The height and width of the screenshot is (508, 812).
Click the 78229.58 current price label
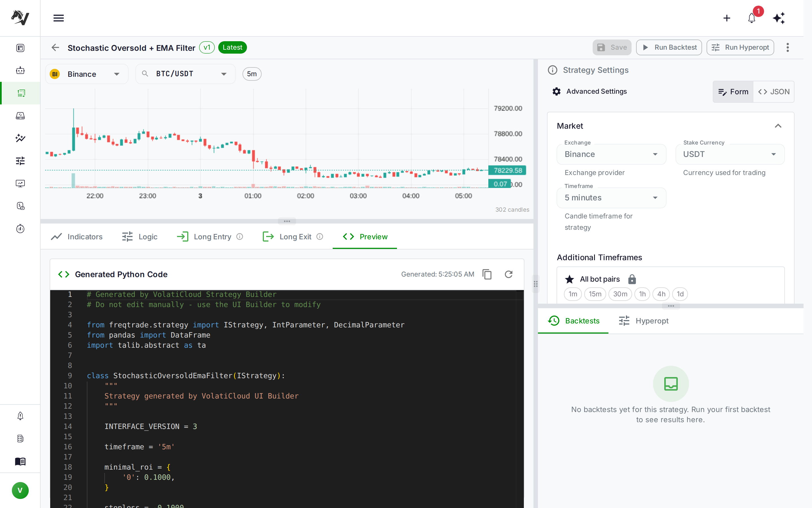[507, 170]
